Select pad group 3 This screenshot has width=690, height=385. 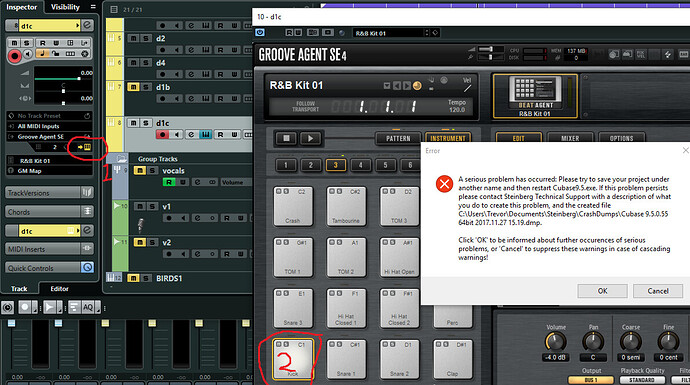point(335,165)
